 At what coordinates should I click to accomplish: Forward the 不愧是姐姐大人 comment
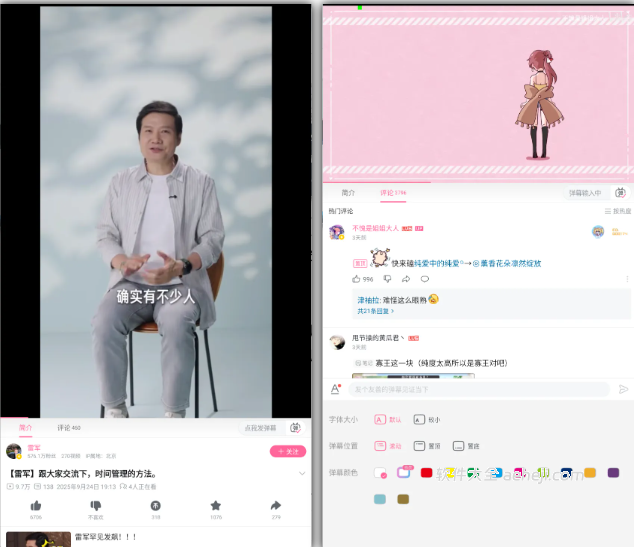pos(406,279)
